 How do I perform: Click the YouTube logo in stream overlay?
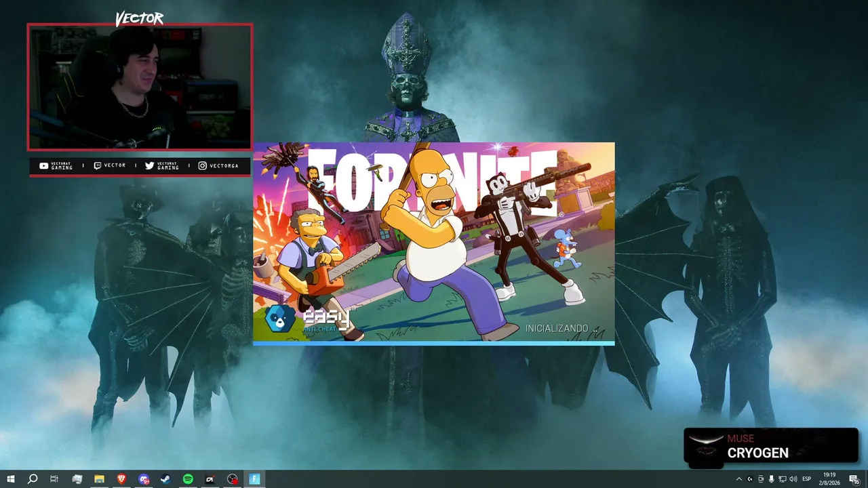tap(43, 165)
